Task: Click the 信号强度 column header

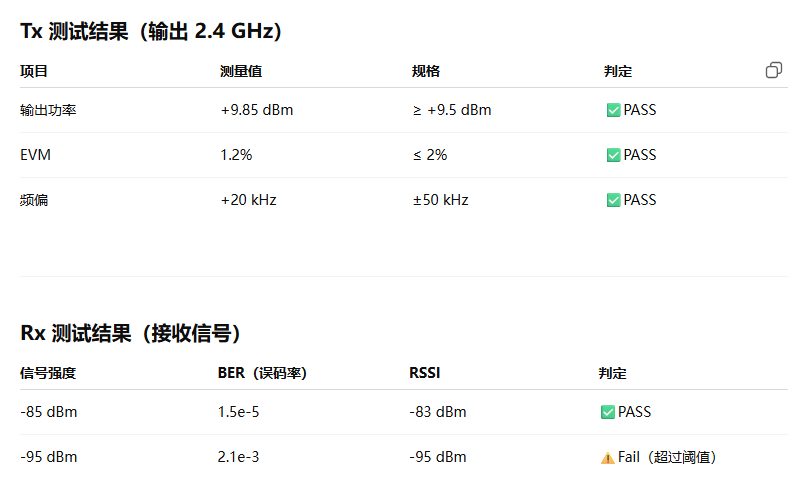Action: coord(48,373)
